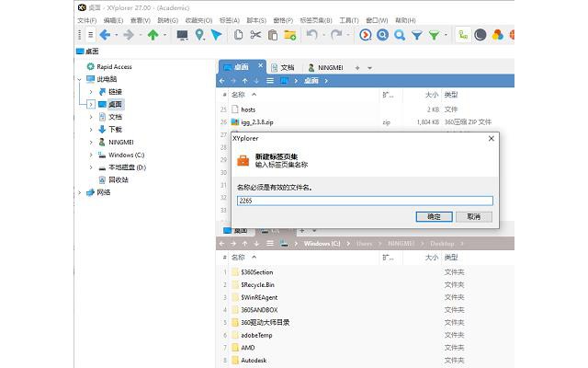Open the Back history dropdown arrow

click(x=117, y=35)
